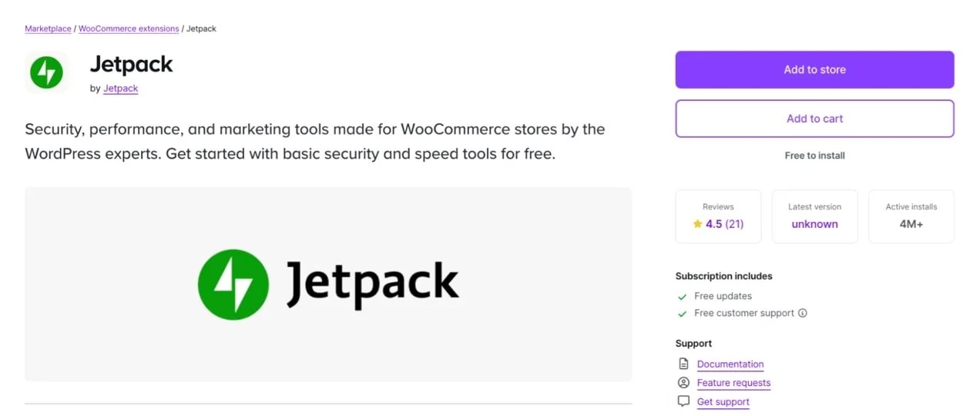
Task: Open the Jetpack author link
Action: tap(120, 89)
